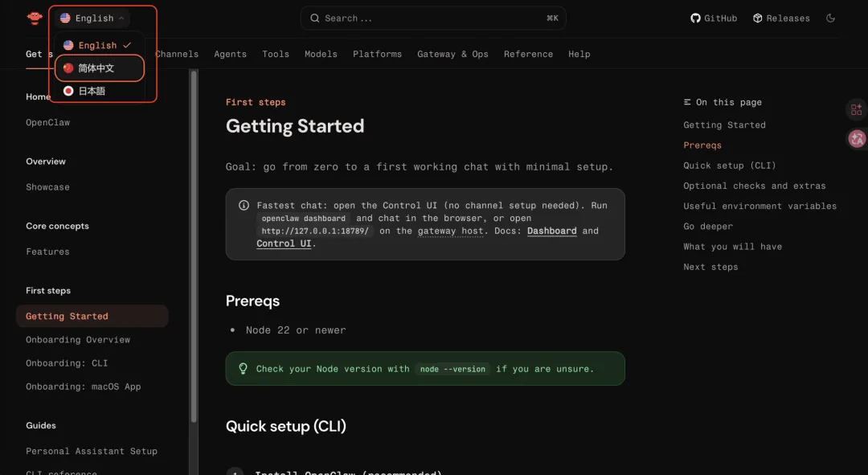Select the checked English language option
Screen dimensions: 868x475
(x=97, y=46)
